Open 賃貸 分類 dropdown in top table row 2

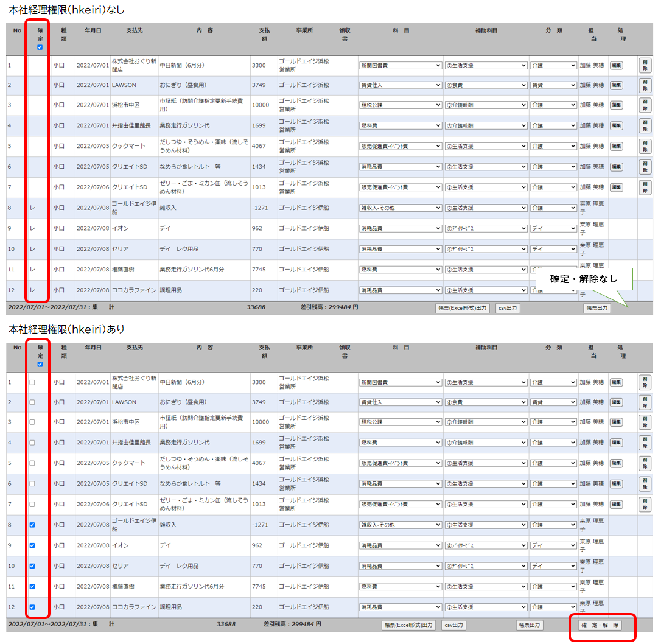(x=553, y=85)
